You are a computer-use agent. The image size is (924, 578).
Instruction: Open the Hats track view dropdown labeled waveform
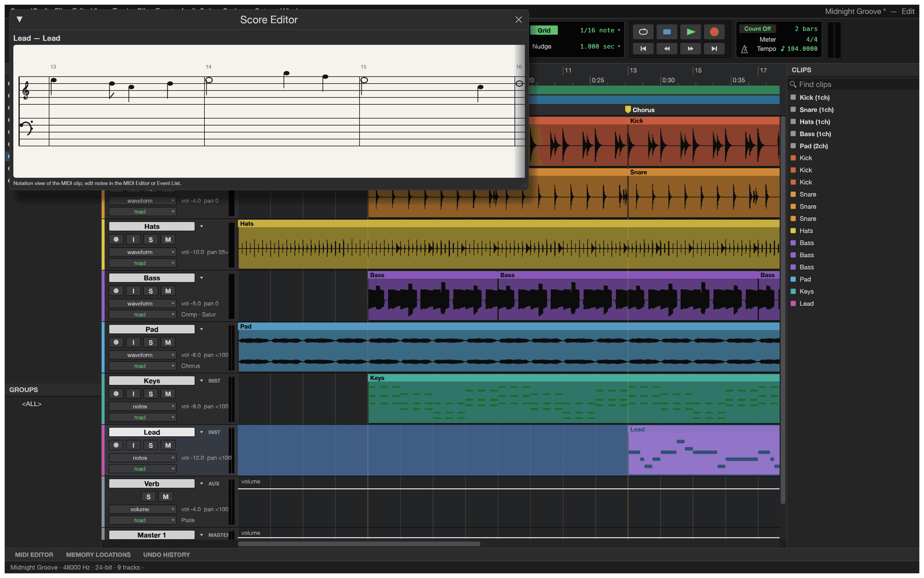[x=142, y=252]
